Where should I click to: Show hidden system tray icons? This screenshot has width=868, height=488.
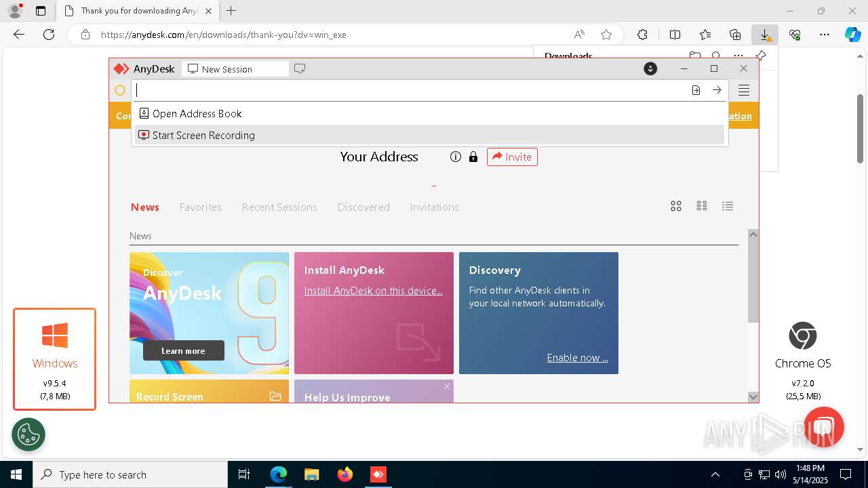pyautogui.click(x=715, y=474)
